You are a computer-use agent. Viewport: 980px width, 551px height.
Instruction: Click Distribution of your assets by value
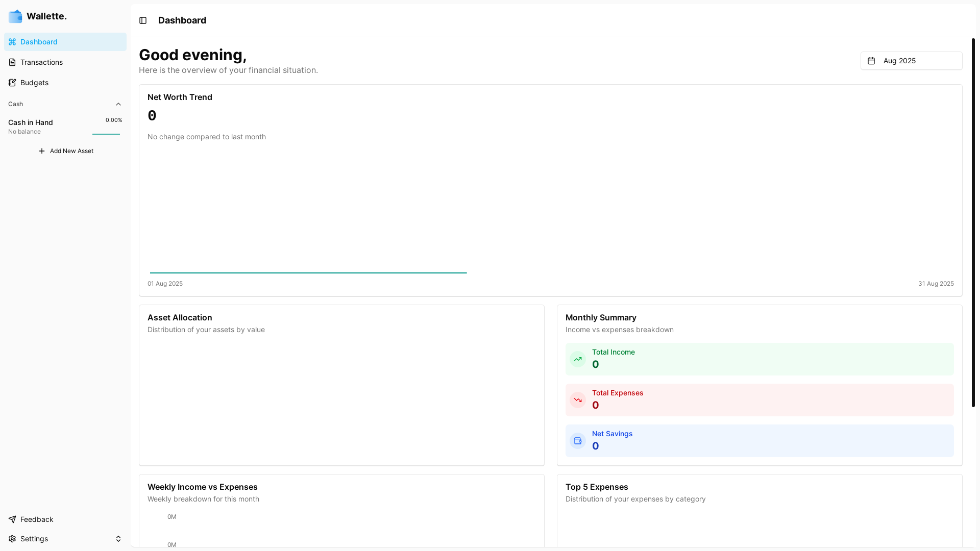click(x=206, y=330)
